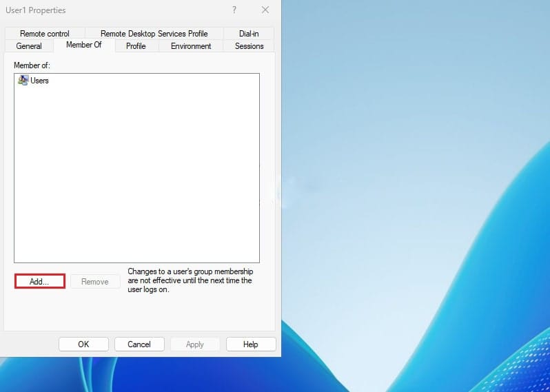
Task: Go to the Profile tab
Action: click(136, 46)
